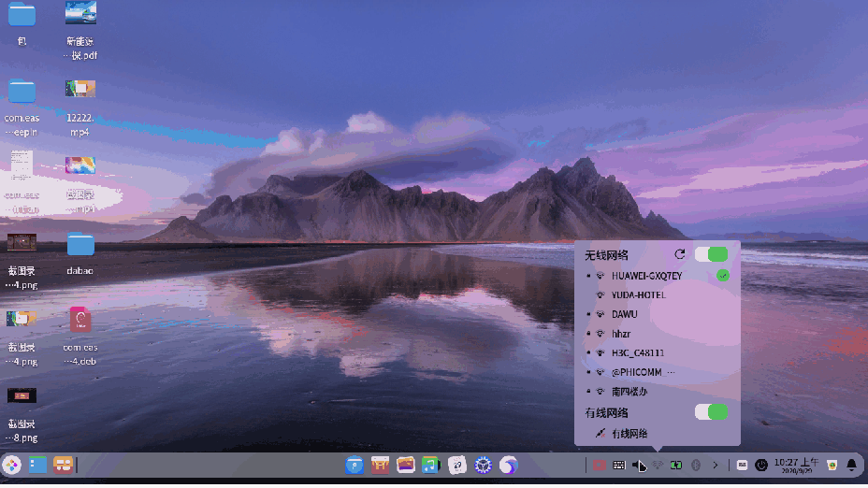The height and width of the screenshot is (488, 868).
Task: Launch the music player from the dock
Action: pyautogui.click(x=430, y=465)
